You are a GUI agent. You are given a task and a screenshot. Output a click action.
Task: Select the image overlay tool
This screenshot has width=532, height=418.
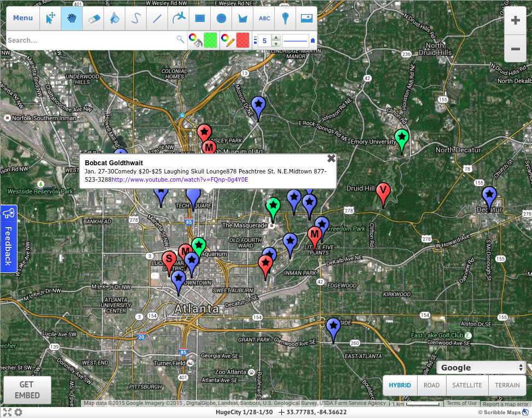307,18
